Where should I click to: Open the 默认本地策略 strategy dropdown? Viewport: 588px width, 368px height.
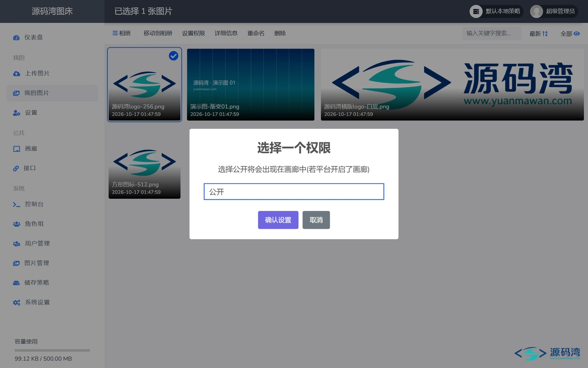tap(496, 11)
